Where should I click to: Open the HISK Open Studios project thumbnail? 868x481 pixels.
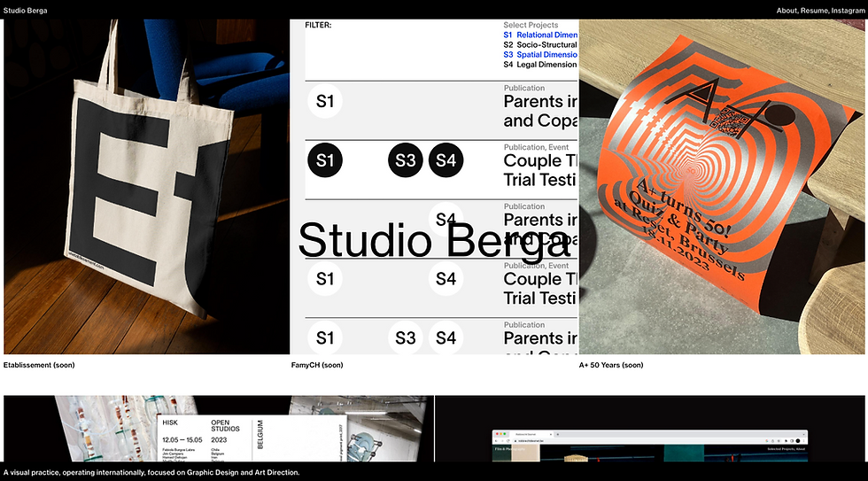coord(219,429)
